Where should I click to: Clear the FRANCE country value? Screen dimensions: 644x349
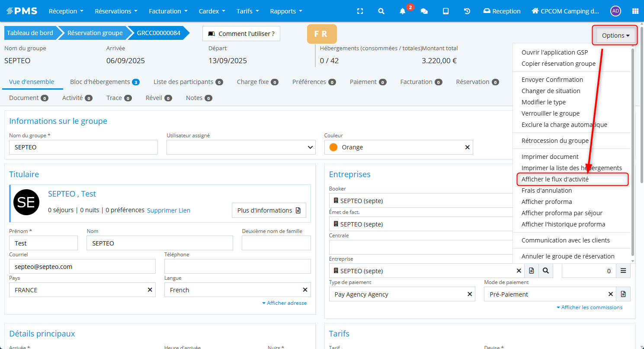tap(150, 290)
